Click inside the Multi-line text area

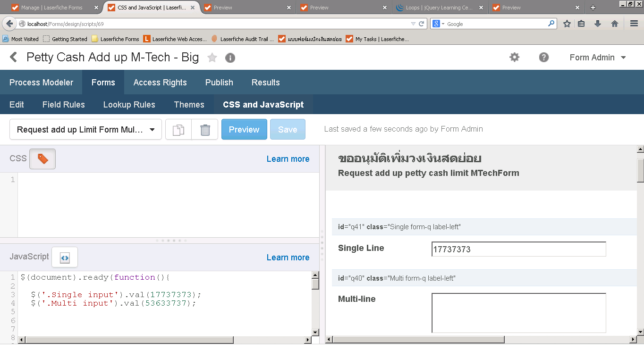point(518,313)
